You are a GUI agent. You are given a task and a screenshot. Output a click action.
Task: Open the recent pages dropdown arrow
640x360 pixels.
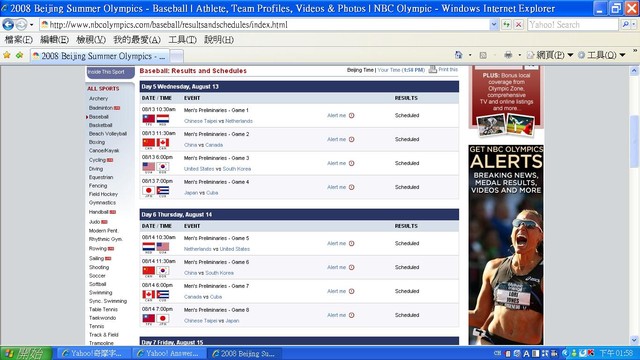tap(31, 25)
